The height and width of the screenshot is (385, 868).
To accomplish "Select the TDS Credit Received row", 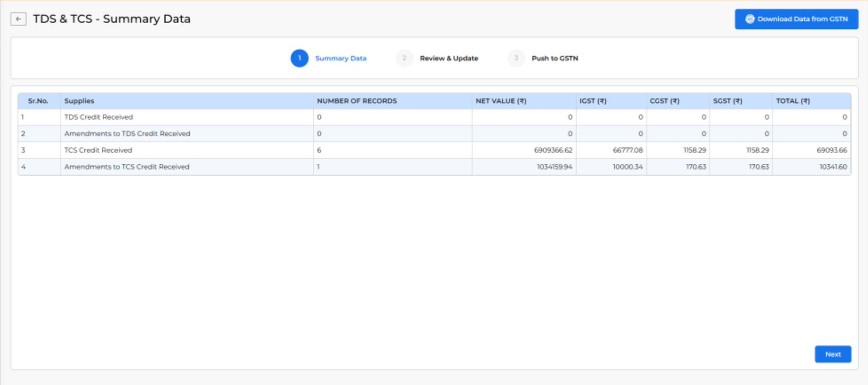I will tap(434, 117).
